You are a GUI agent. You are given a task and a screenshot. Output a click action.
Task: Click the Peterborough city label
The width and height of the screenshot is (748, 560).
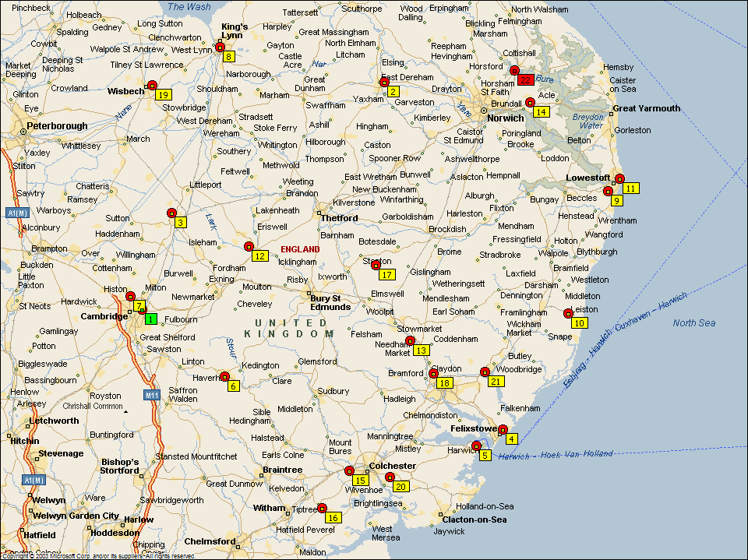tap(57, 125)
